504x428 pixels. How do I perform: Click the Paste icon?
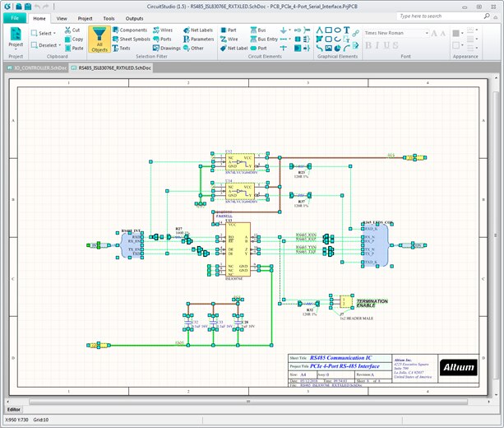click(x=72, y=49)
